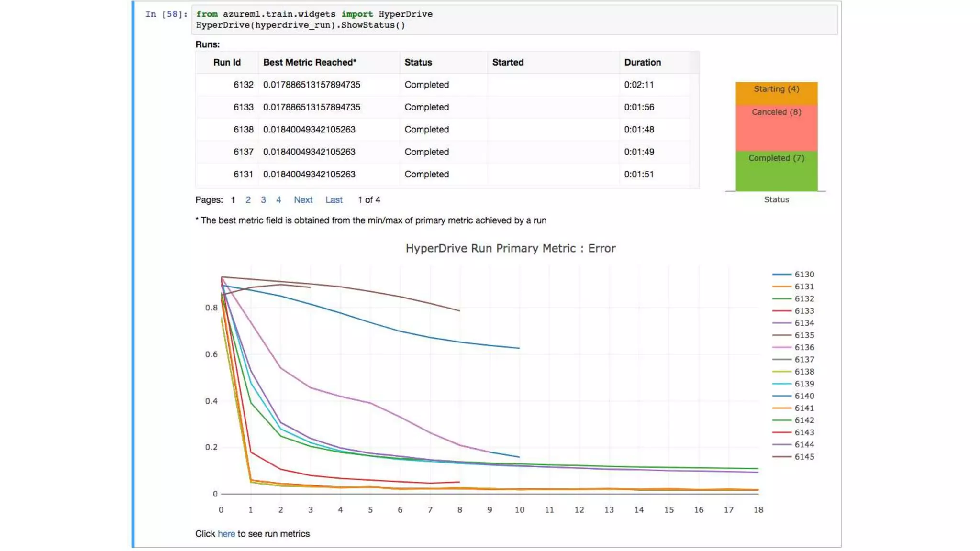Viewport: 980px width, 551px height.
Task: Select the red Canceled (8) bar segment
Action: click(x=776, y=128)
